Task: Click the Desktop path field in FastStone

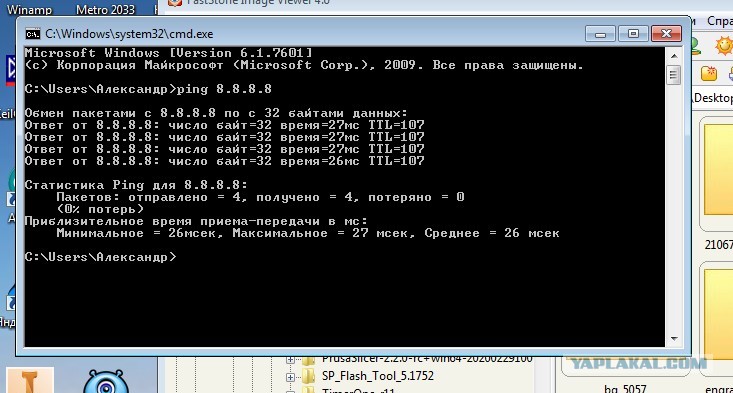Action: pos(712,98)
